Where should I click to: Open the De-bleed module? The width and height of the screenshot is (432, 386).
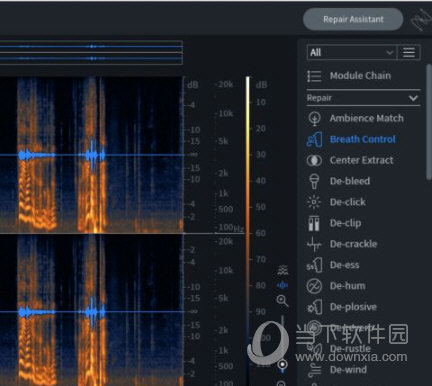tap(338, 181)
